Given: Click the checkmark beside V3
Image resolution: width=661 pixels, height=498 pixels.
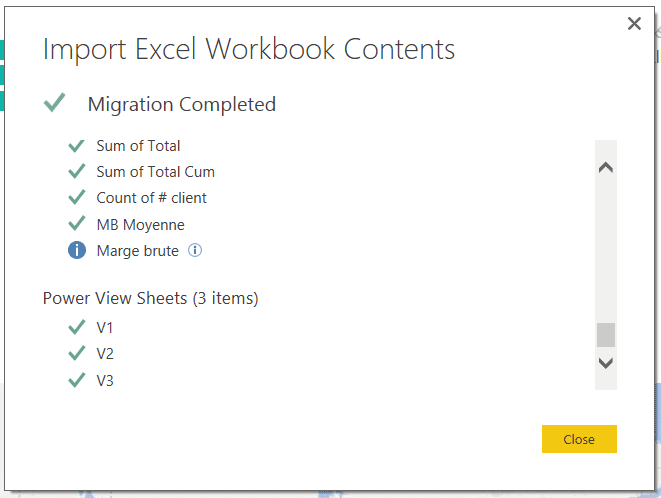Looking at the screenshot, I should point(76,380).
